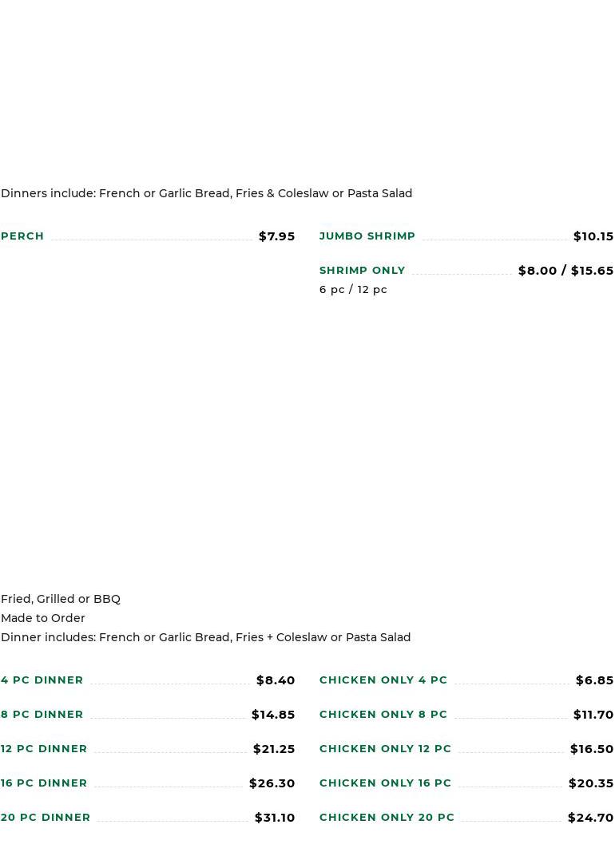Select the Jumbo Shrimp menu item

pos(367,236)
